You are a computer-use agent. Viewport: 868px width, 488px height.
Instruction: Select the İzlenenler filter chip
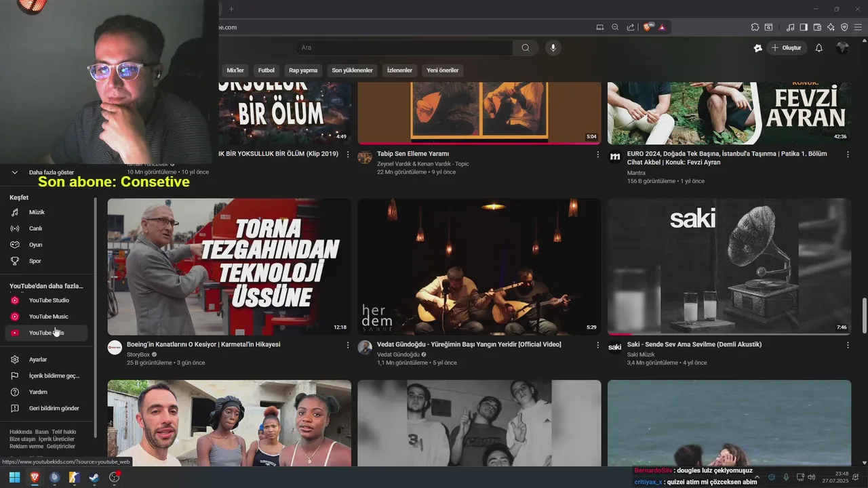399,70
